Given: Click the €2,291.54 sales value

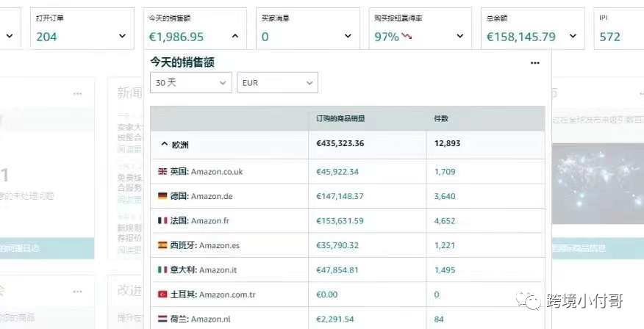Looking at the screenshot, I should (334, 319).
